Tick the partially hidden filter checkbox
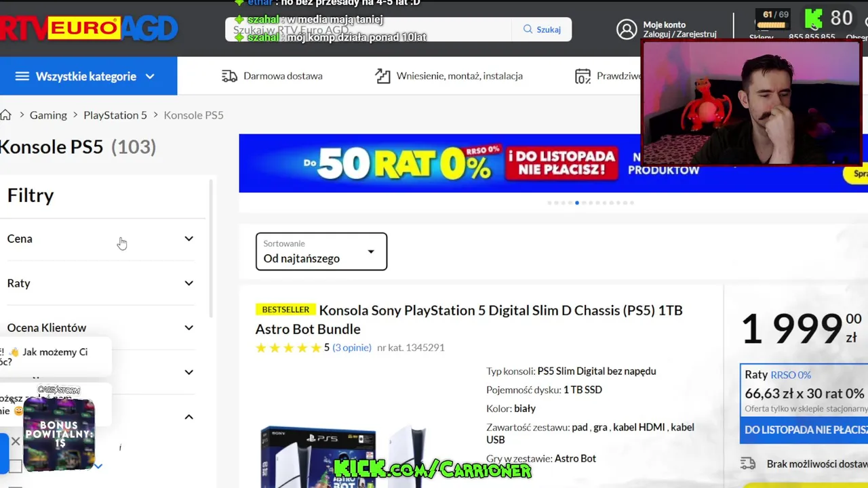Viewport: 868px width, 488px height. point(15,466)
